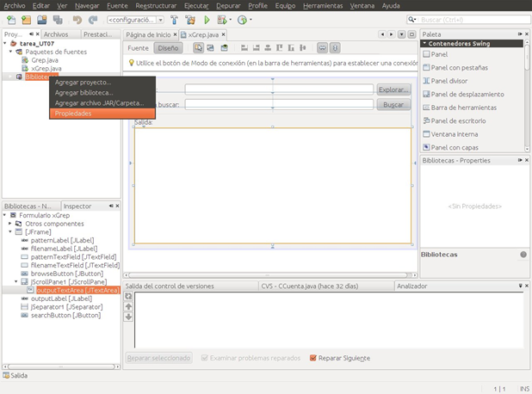Click the Build Project hammer icon
Viewport: 532px width, 394px height.
click(x=175, y=20)
